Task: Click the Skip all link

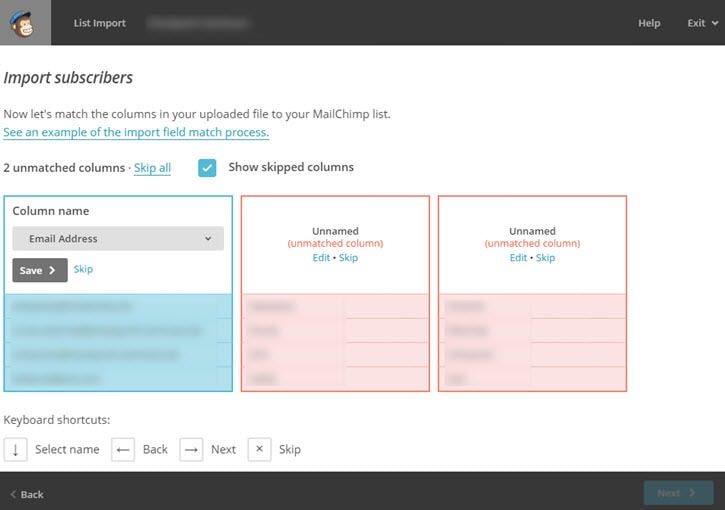Action: tap(152, 168)
